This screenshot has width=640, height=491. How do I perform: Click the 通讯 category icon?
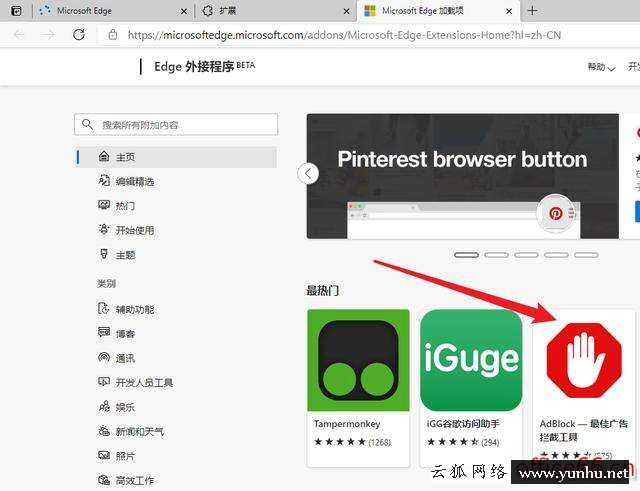tap(104, 358)
